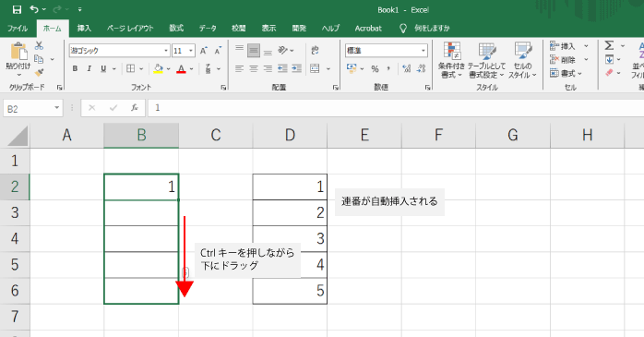Expand the Name Box dropdown arrow

pyautogui.click(x=56, y=108)
